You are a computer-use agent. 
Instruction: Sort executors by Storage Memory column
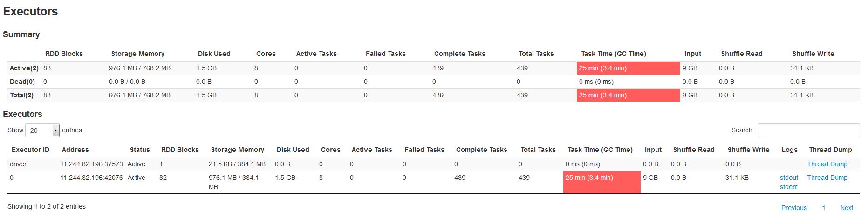[237, 150]
